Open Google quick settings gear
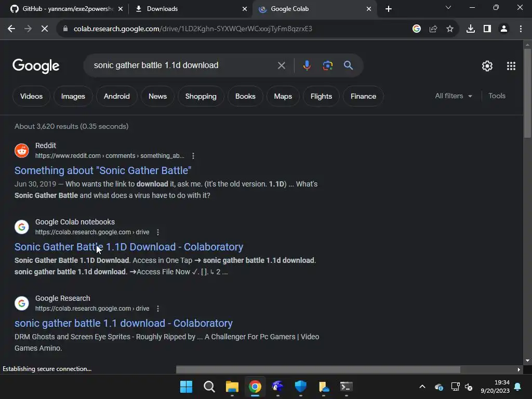 (487, 66)
